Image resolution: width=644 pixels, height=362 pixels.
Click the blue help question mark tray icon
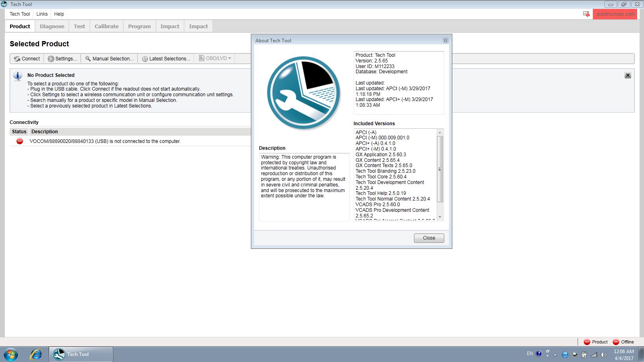539,354
